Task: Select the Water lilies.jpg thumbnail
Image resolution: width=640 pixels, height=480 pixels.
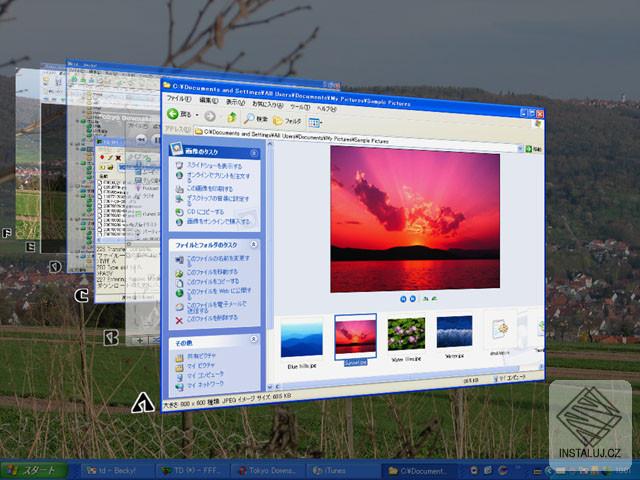Action: [406, 334]
